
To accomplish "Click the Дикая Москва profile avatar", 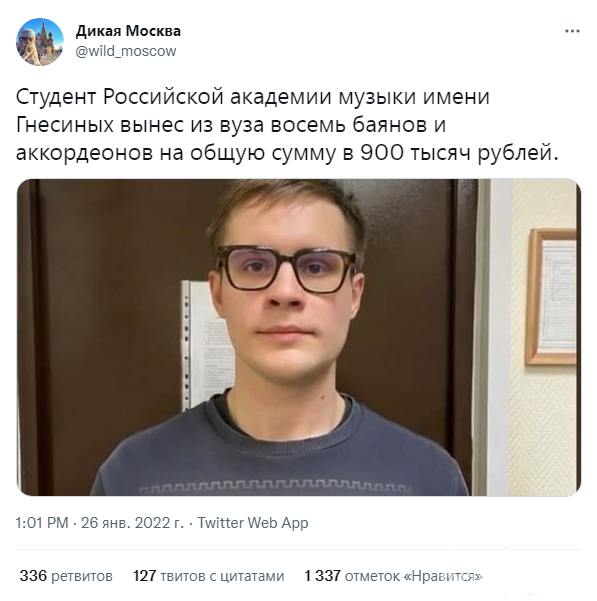I will tap(39, 41).
